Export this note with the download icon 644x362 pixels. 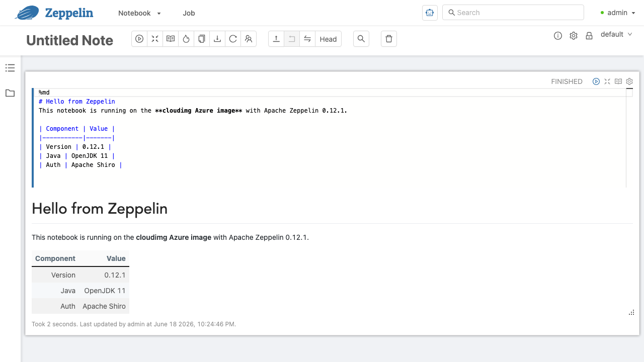click(217, 39)
